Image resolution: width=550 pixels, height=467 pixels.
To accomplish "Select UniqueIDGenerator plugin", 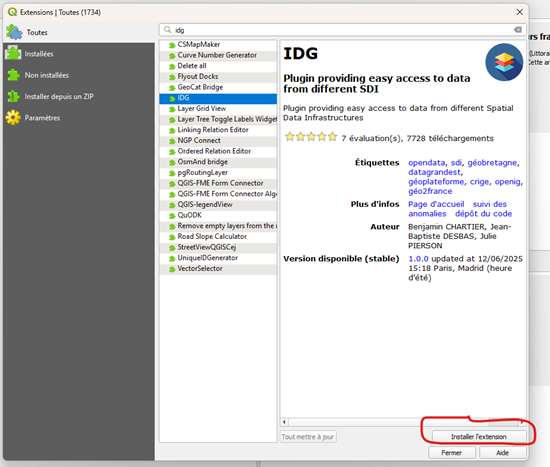I will click(x=218, y=258).
